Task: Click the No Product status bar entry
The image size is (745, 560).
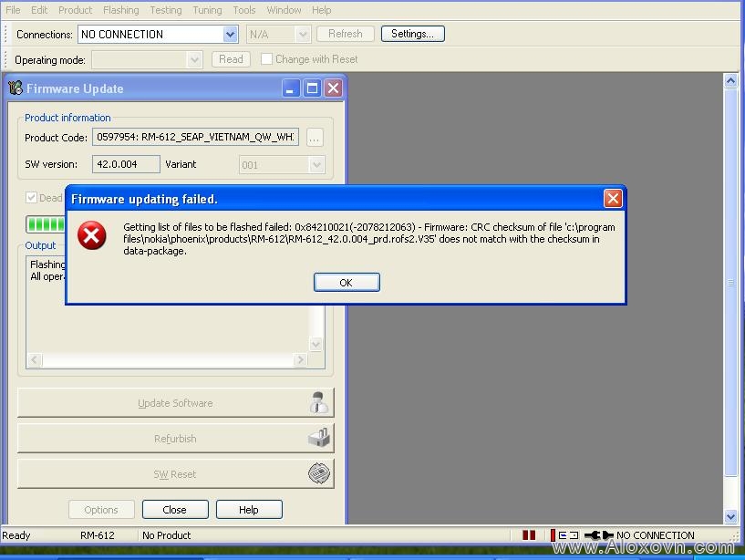Action: click(x=166, y=535)
